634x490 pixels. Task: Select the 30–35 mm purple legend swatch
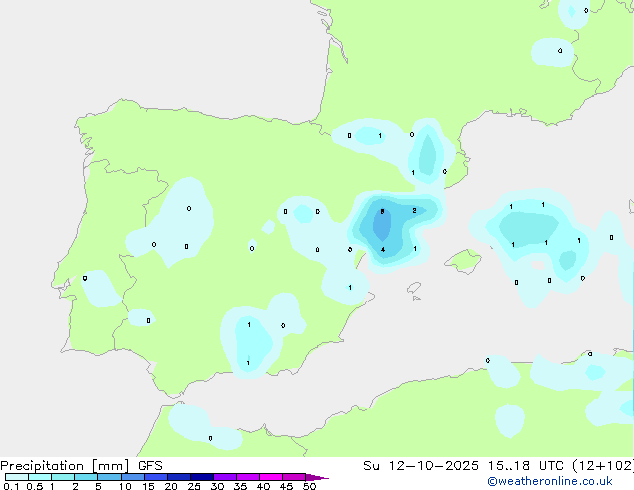[225, 477]
